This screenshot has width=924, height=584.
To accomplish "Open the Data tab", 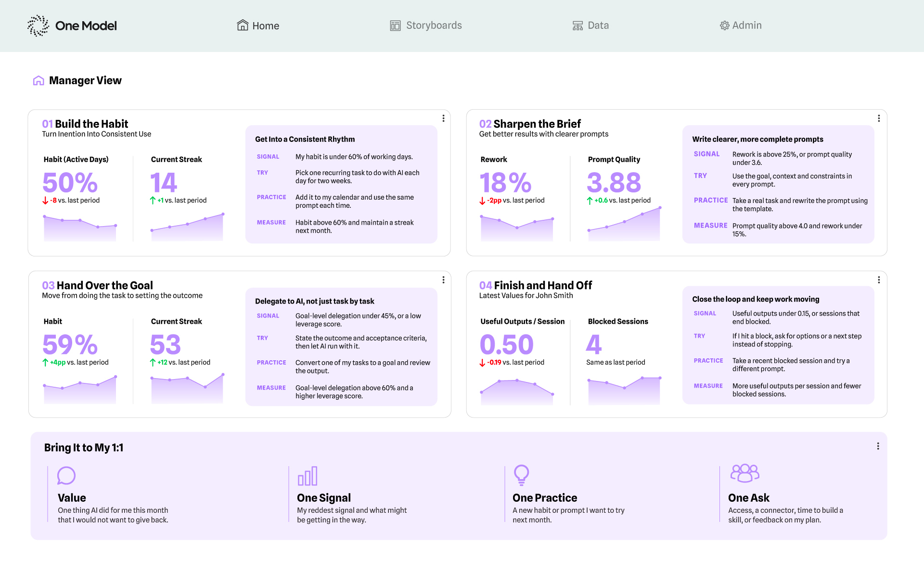I will coord(590,25).
